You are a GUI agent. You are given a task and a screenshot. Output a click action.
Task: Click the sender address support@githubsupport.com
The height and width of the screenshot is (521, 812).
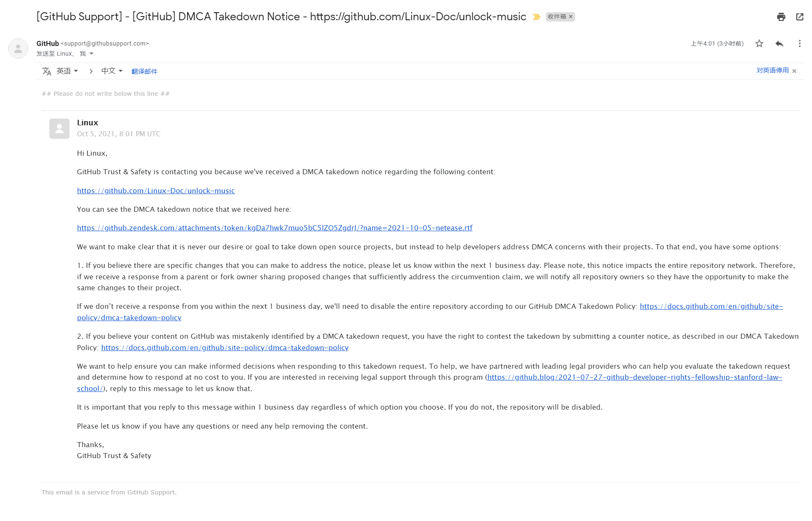(105, 43)
